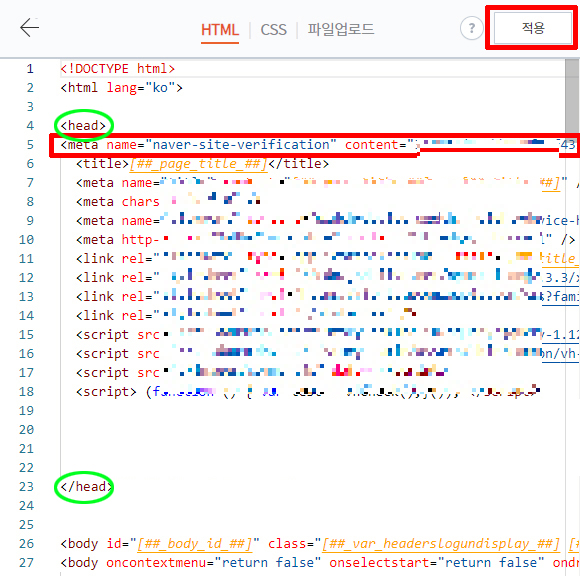Click line number 1 in gutter
The height and width of the screenshot is (576, 580).
click(30, 69)
